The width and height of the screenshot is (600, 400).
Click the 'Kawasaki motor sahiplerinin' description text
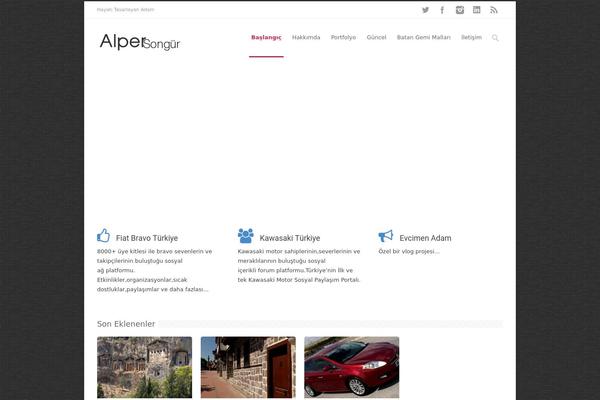299,266
